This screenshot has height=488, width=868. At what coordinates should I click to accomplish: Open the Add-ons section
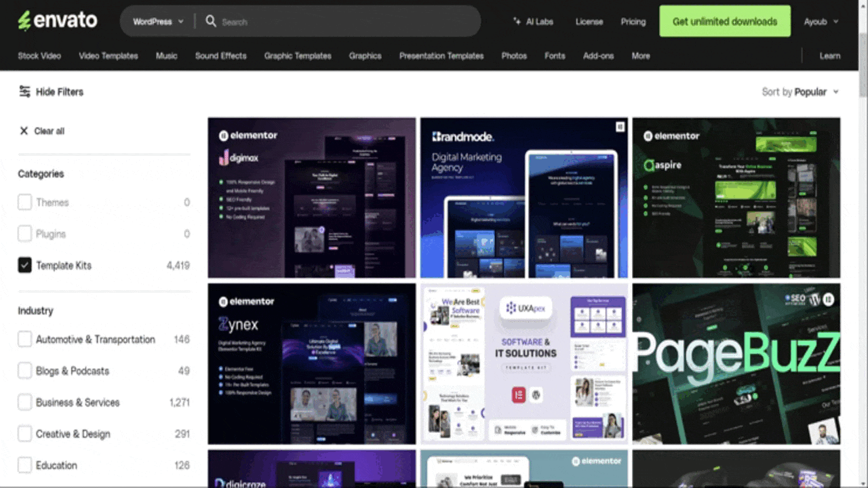[598, 56]
